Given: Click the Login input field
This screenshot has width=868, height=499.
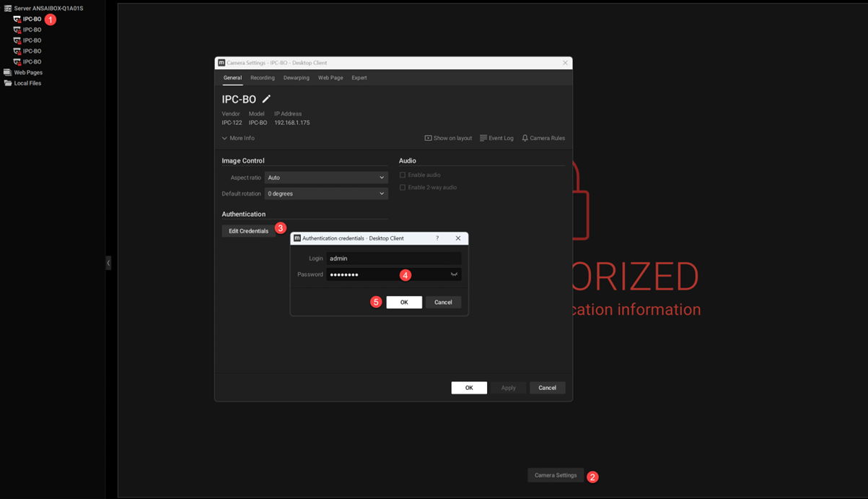Looking at the screenshot, I should (x=393, y=259).
